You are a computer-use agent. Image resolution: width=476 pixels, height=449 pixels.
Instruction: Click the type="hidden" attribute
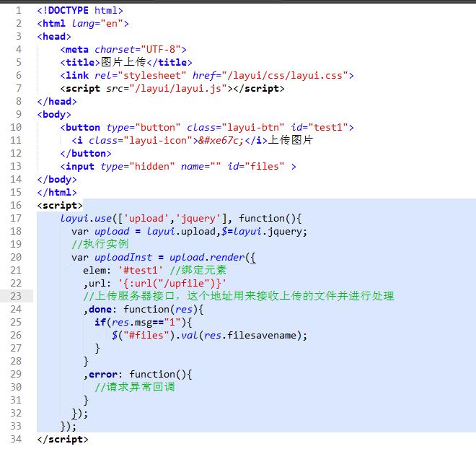pos(138,166)
